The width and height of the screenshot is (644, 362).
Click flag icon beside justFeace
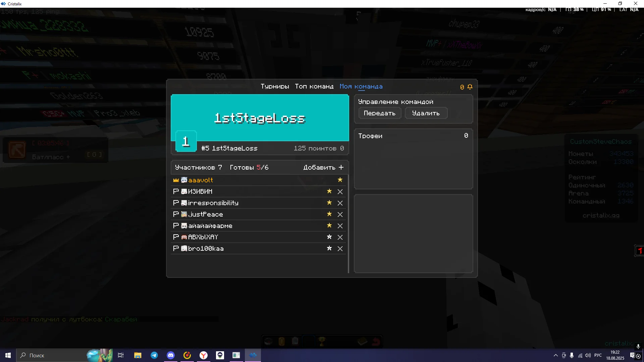pos(176,214)
